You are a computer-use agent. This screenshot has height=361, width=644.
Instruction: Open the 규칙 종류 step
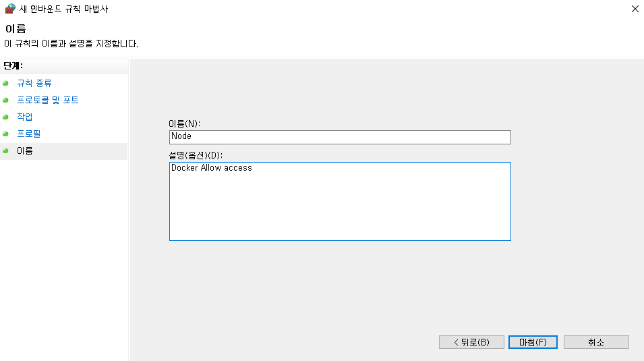[34, 83]
